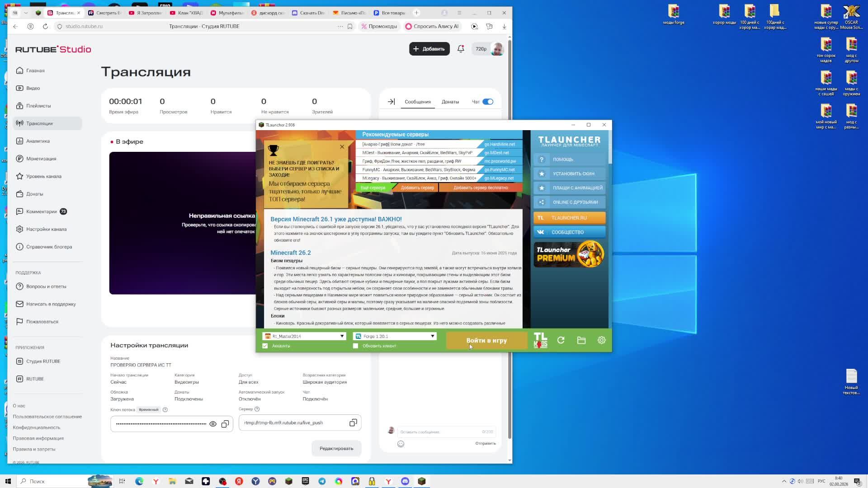Click the Windows taskbar search box
Image resolution: width=868 pixels, height=488 pixels.
pyautogui.click(x=65, y=481)
